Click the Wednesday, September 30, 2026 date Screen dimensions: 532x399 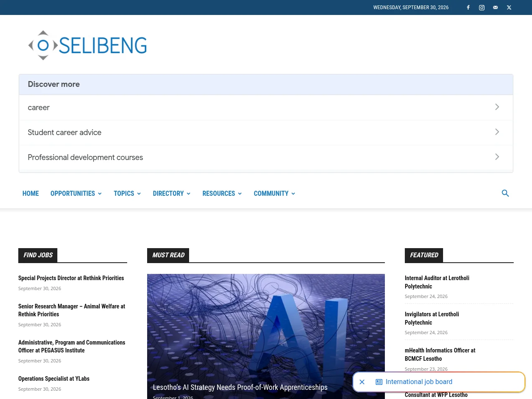pos(411,7)
